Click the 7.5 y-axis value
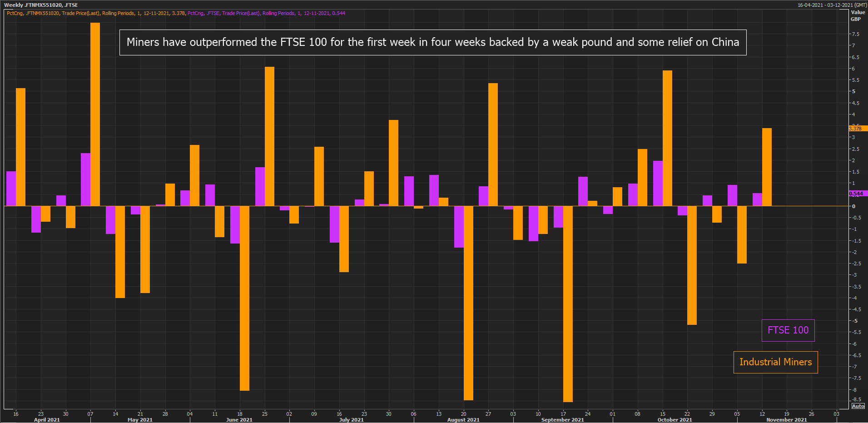 856,34
